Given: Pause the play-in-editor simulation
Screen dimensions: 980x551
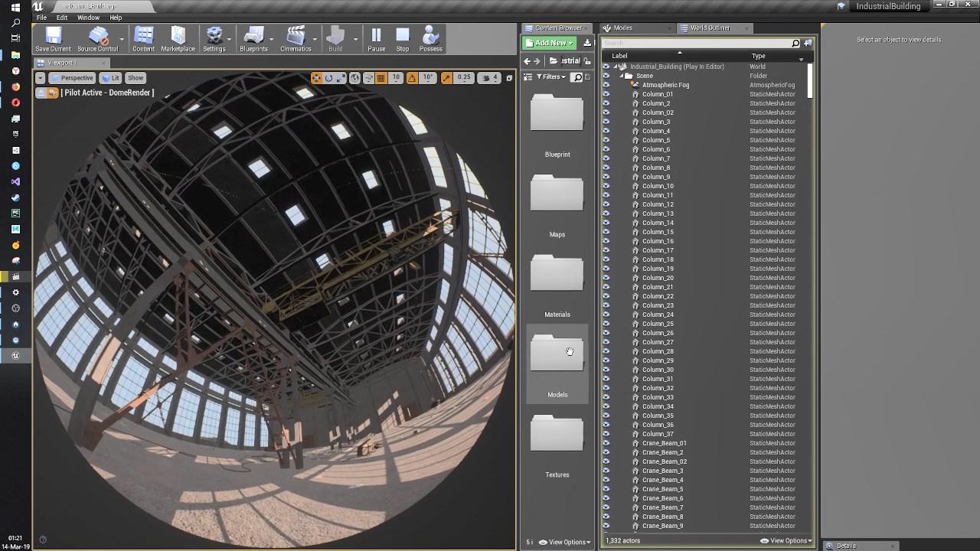Looking at the screenshot, I should 376,38.
